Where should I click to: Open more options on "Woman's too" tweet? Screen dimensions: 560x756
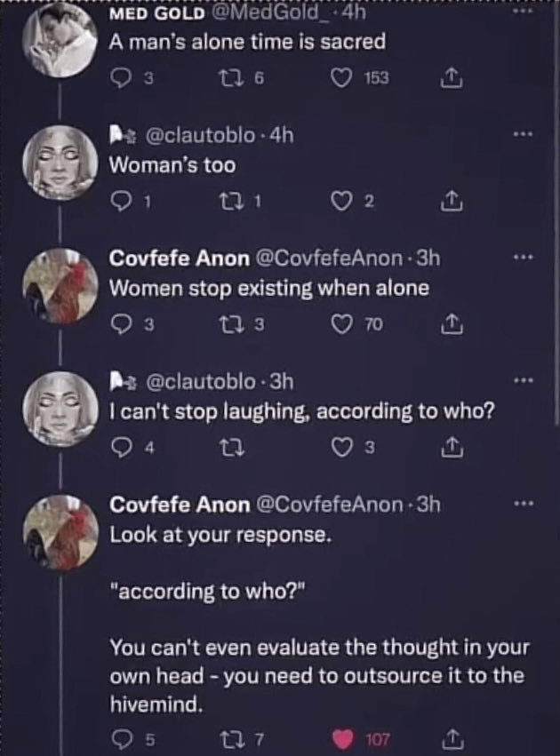[523, 133]
